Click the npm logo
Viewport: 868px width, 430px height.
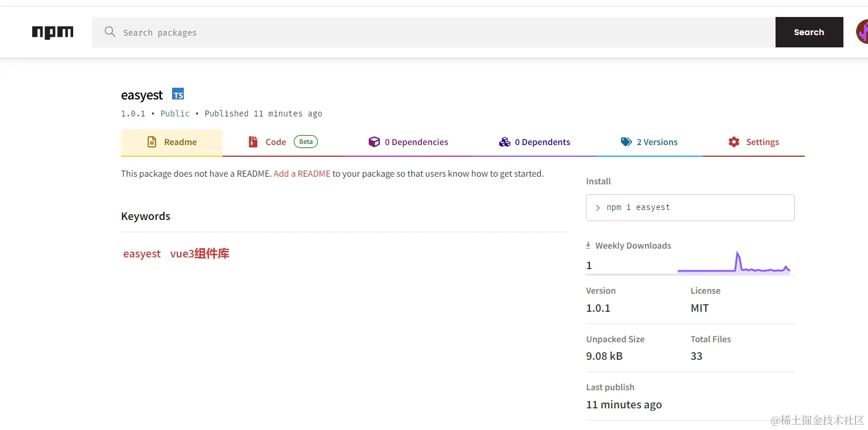click(x=53, y=32)
